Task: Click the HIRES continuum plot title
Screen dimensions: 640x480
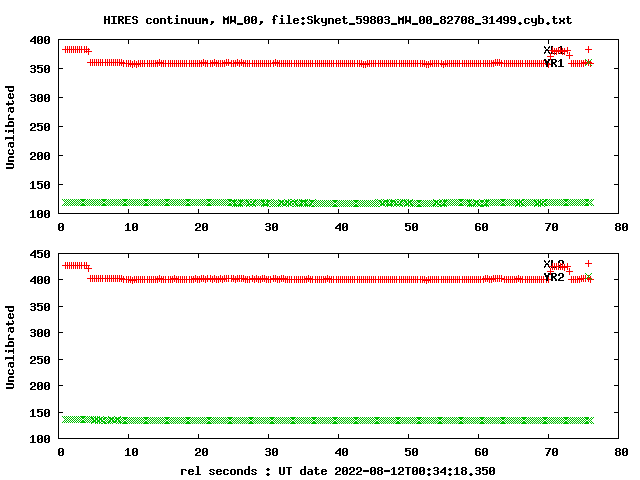Action: click(x=338, y=20)
